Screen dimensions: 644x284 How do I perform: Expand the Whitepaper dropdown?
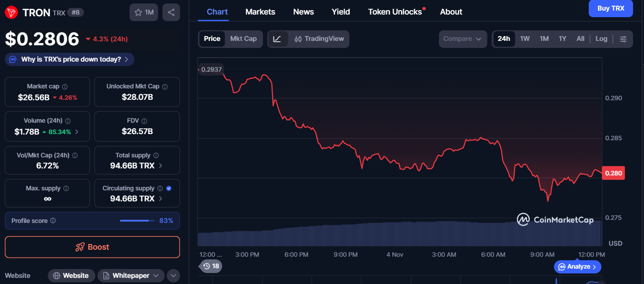[x=131, y=276]
